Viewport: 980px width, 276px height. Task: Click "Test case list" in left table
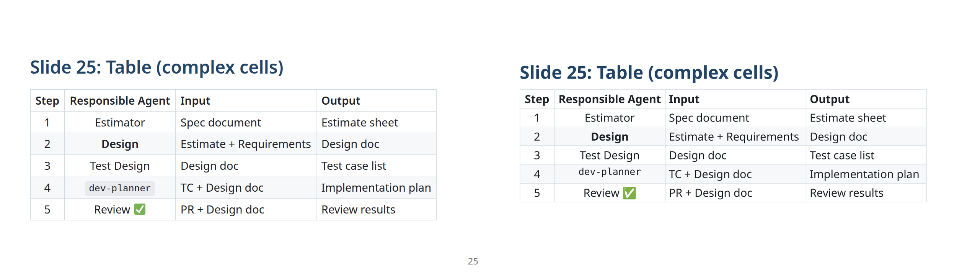tap(354, 166)
